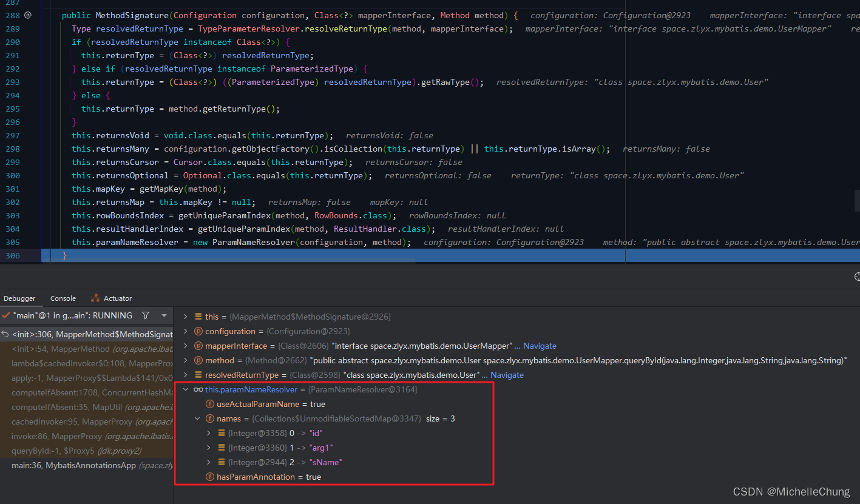Screen dimensions: 860x504
Task: Collapse the this.paramNameResolver node
Action: coord(186,389)
